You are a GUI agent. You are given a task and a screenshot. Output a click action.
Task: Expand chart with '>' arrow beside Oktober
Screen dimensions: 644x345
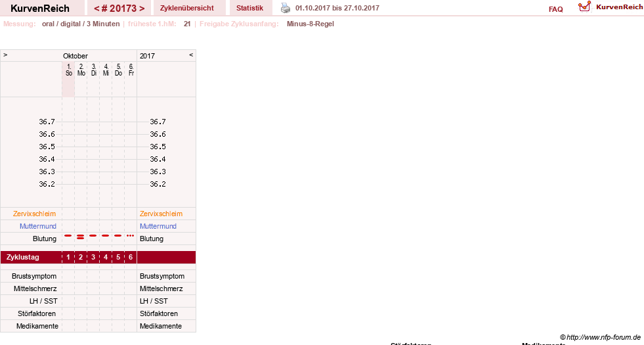pyautogui.click(x=5, y=55)
